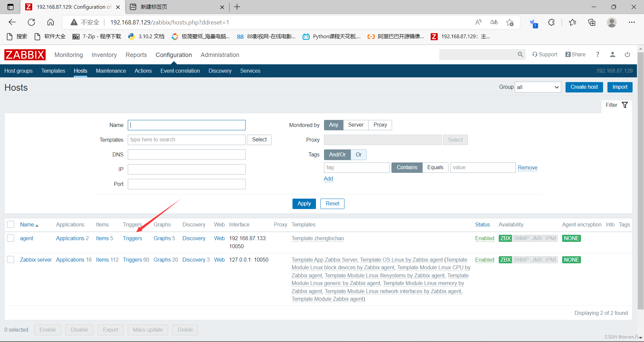Go to Host groups submenu
Screen dimensions: 644x342
18,71
